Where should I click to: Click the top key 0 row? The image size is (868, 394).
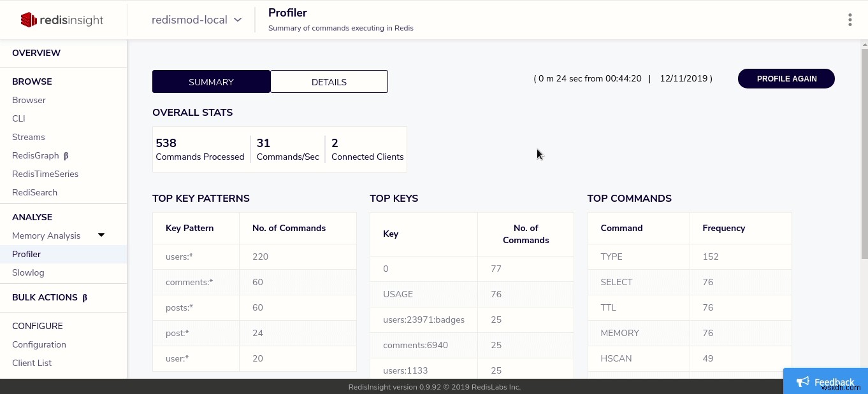click(472, 269)
